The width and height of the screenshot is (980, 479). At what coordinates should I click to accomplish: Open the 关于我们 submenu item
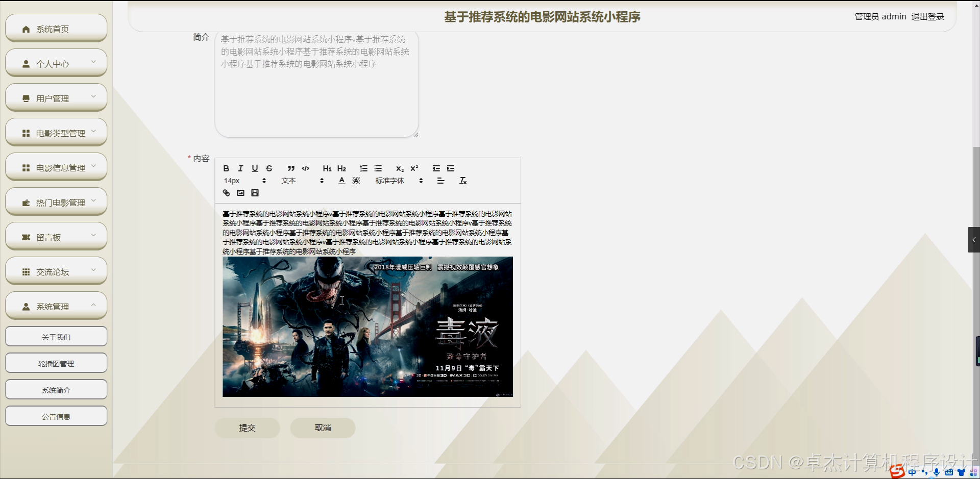pos(56,337)
